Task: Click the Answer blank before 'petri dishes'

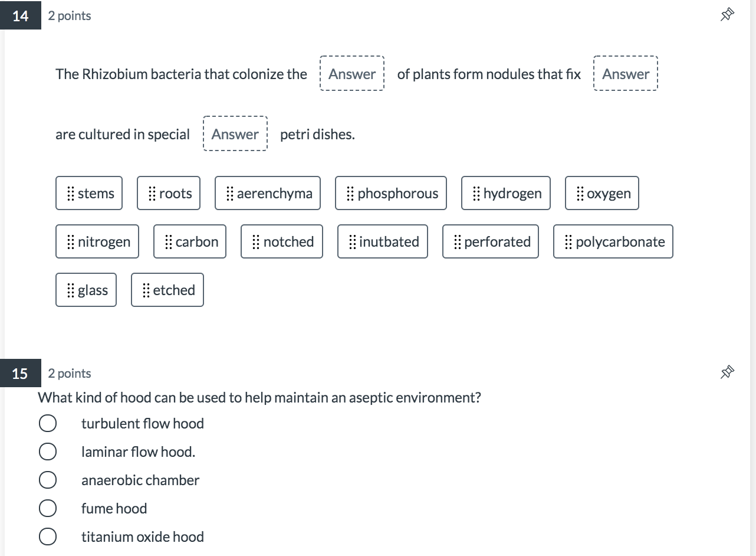Action: (x=235, y=134)
